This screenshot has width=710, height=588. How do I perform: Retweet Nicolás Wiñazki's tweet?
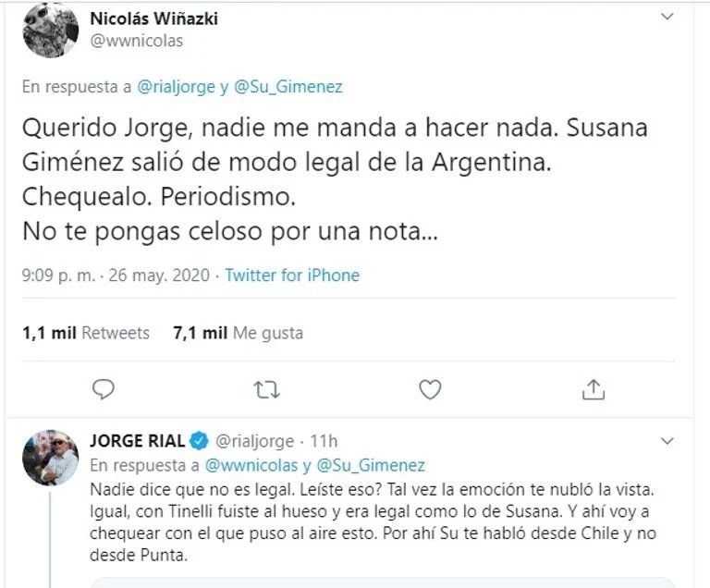[267, 389]
